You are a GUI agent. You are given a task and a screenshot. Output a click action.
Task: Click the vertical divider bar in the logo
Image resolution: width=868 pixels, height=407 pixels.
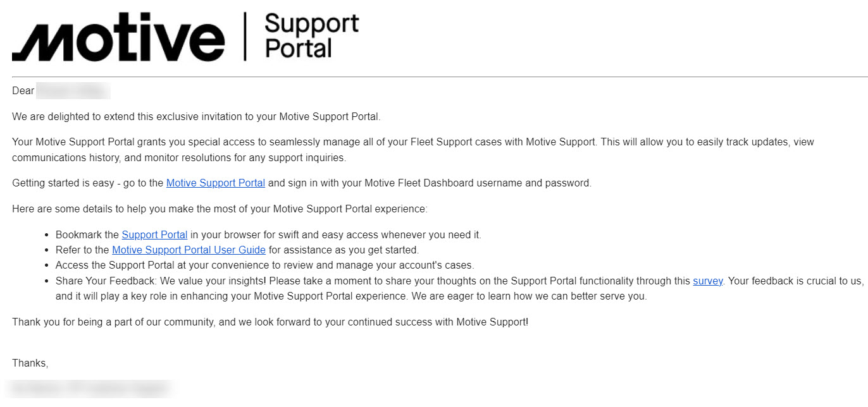pyautogui.click(x=245, y=37)
